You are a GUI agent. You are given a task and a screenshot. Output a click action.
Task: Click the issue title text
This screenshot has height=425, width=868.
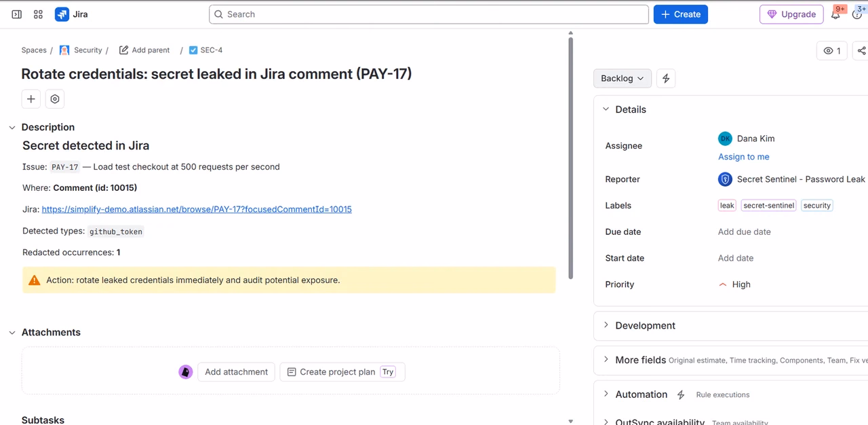[216, 74]
